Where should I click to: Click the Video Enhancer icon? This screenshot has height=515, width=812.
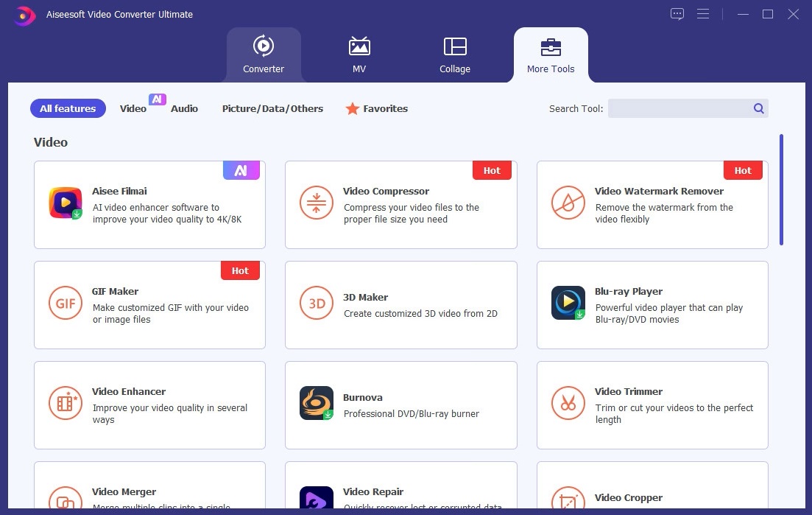tap(66, 403)
